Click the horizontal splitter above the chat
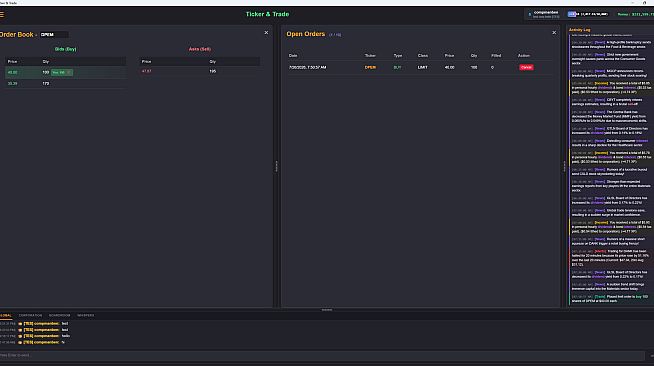Screen dimensions: 654x366 click(x=327, y=310)
